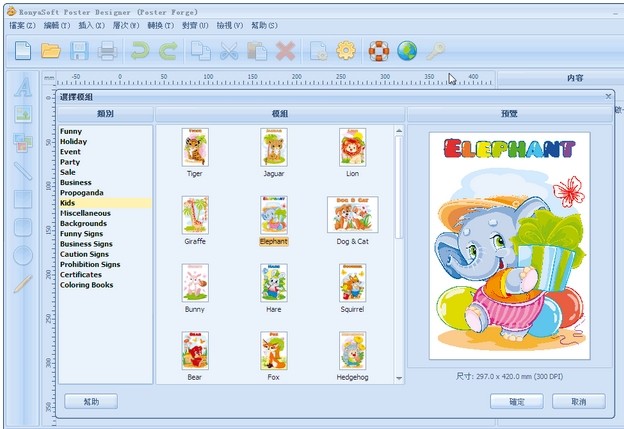
Task: Click the New document toolbar icon
Action: (x=23, y=51)
